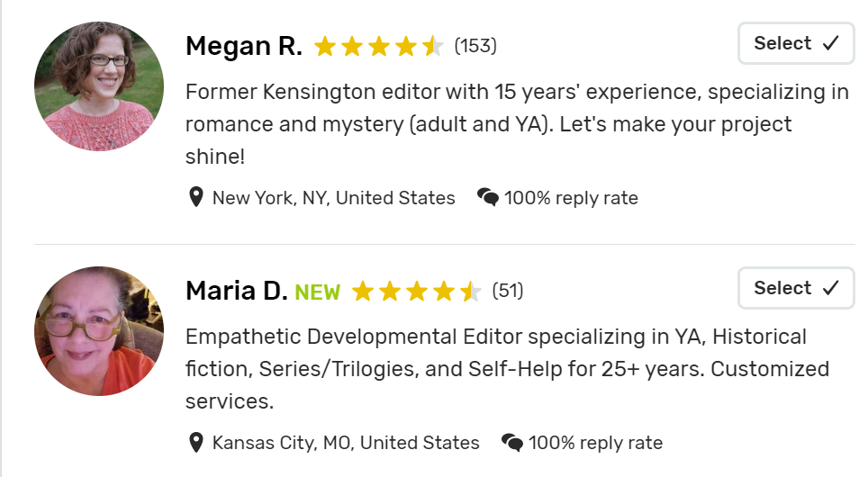Open Maria D.'s profile photo
The height and width of the screenshot is (477, 868).
[x=99, y=331]
